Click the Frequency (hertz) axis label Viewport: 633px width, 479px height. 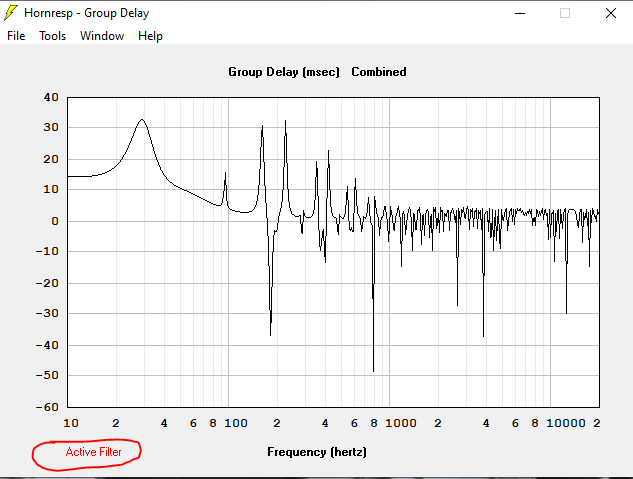(317, 452)
